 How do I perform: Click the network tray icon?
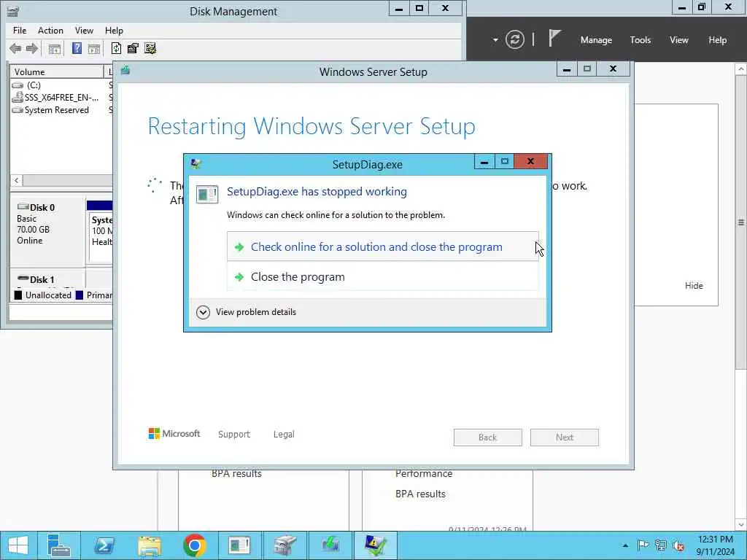tap(660, 545)
